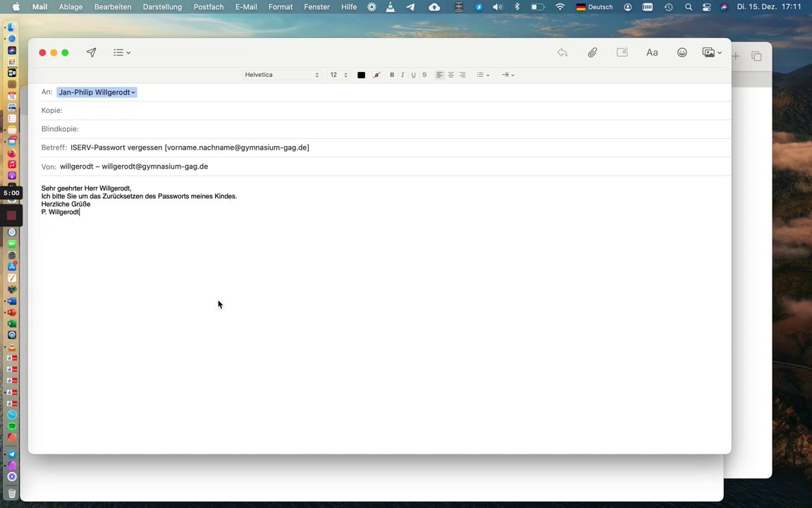
Task: Open the volume control in menu bar
Action: coord(497,7)
